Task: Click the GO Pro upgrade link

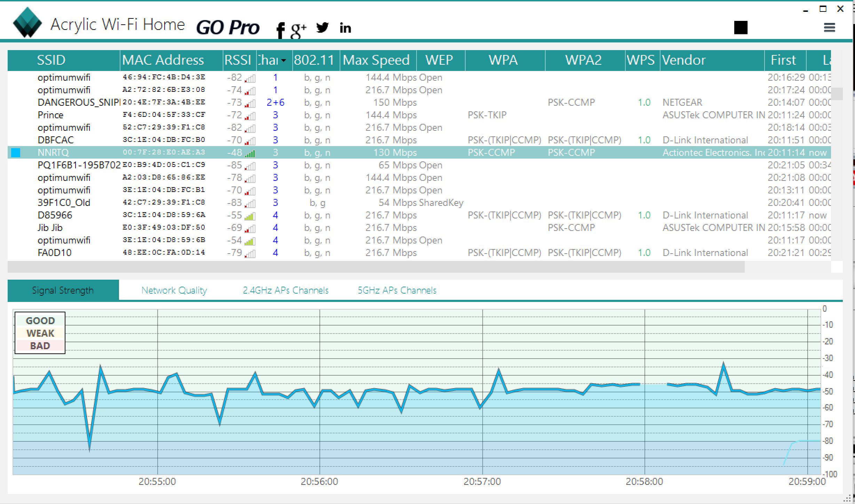Action: [x=228, y=28]
